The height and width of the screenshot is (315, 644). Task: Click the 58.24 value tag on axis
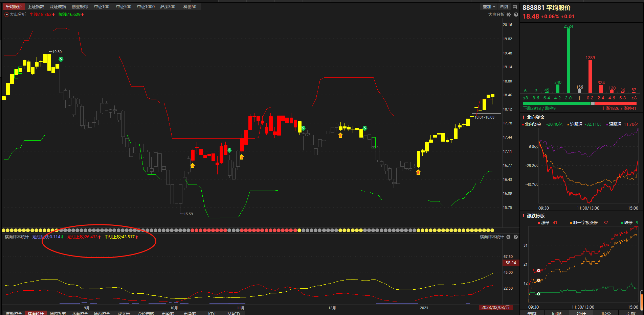pos(511,263)
